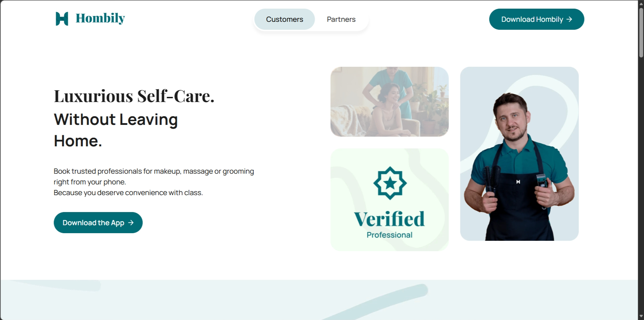644x320 pixels.
Task: Click the vertical scrollbar thumb
Action: click(641, 32)
